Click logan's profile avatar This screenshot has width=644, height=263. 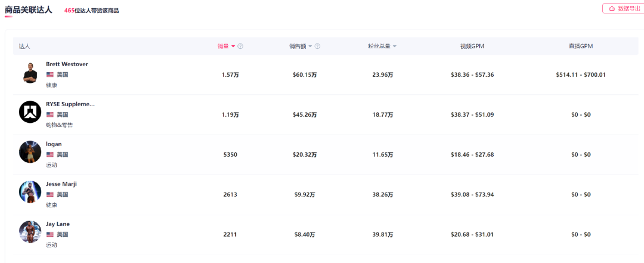30,152
